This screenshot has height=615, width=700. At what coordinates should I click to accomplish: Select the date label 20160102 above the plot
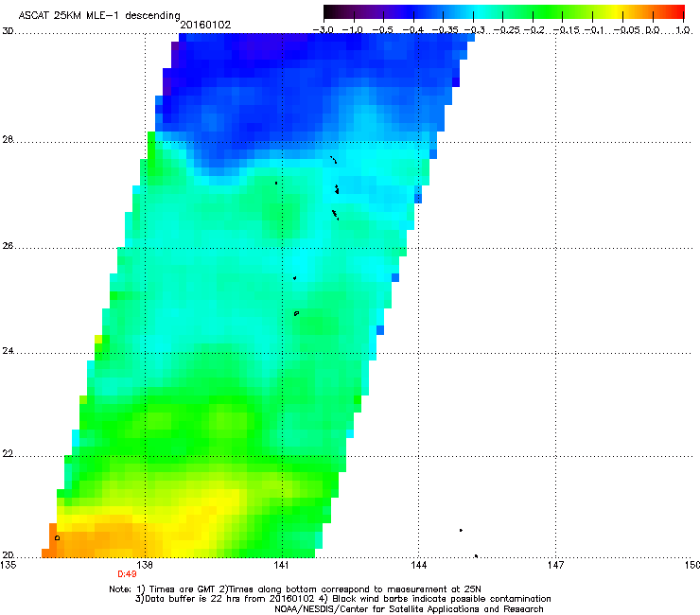click(205, 25)
